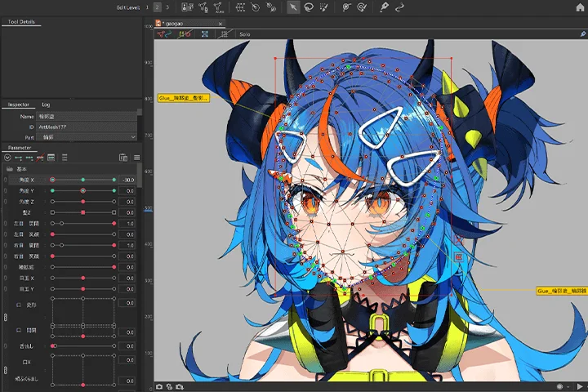The height and width of the screenshot is (392, 588).
Task: Click the 目玉 Y parameter label
Action: [27, 289]
